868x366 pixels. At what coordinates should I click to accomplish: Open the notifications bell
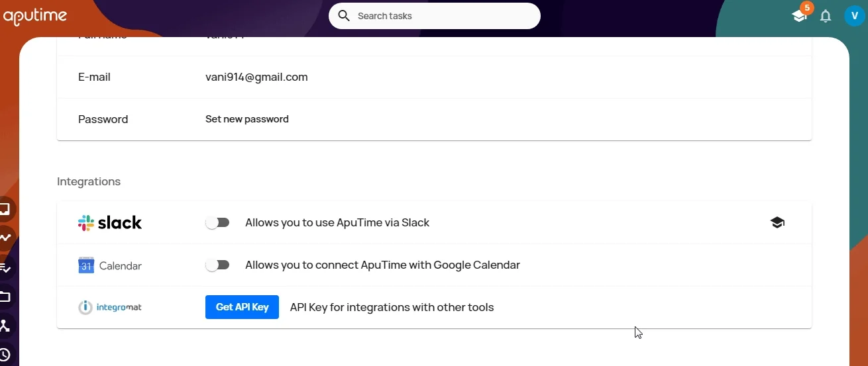(826, 17)
